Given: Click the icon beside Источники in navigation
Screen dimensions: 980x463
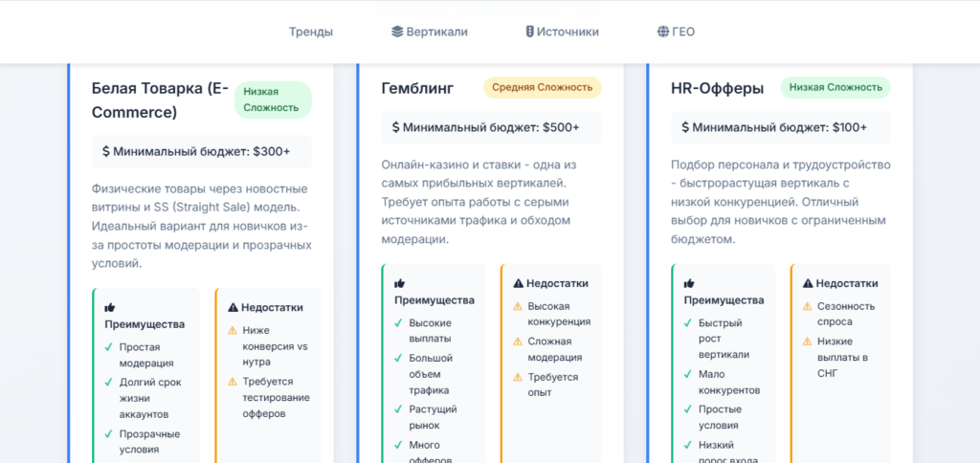Looking at the screenshot, I should (529, 32).
